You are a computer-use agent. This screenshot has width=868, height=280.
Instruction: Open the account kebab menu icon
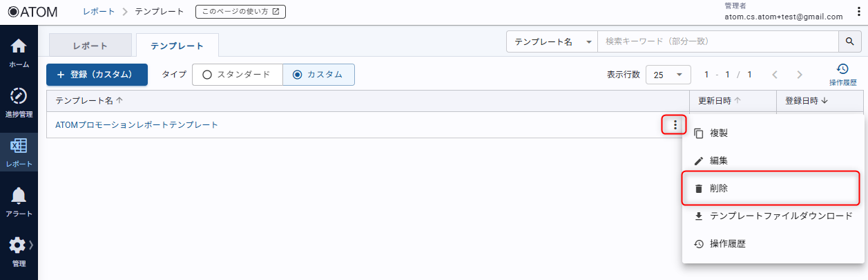tap(857, 12)
